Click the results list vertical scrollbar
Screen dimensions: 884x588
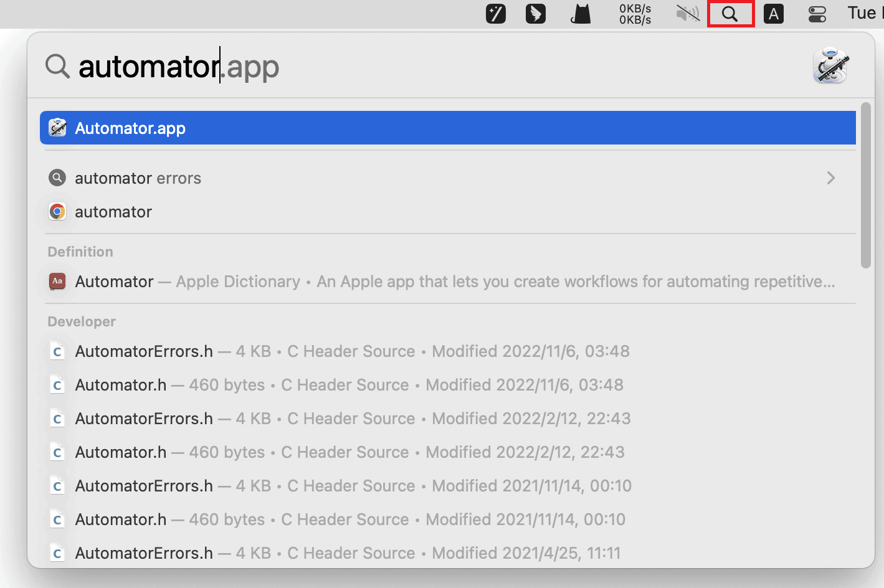pyautogui.click(x=866, y=185)
